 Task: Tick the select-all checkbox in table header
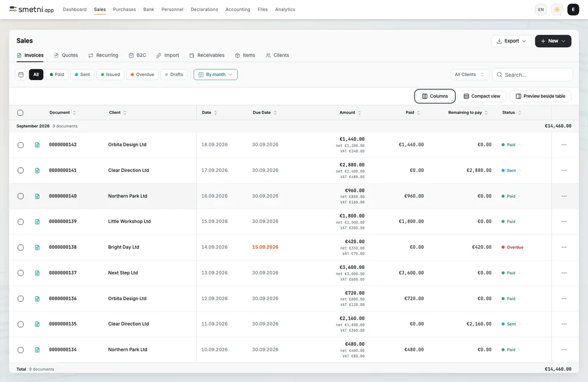(x=20, y=113)
